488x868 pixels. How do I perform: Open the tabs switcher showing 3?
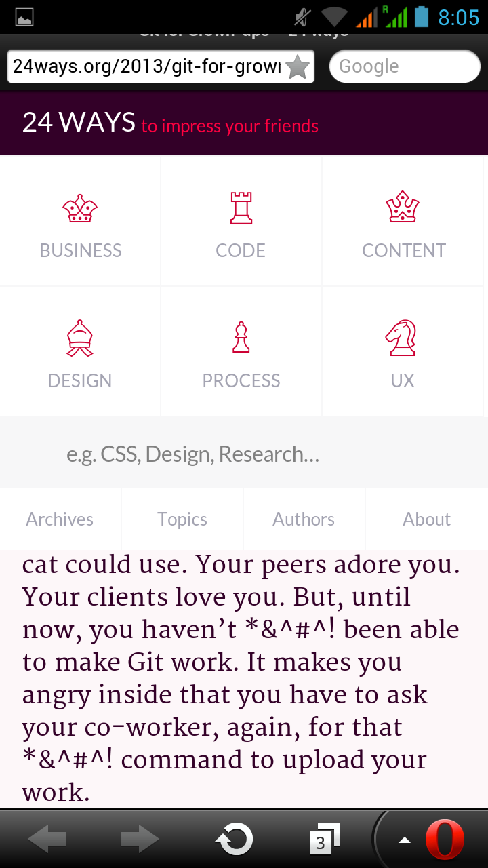click(323, 840)
